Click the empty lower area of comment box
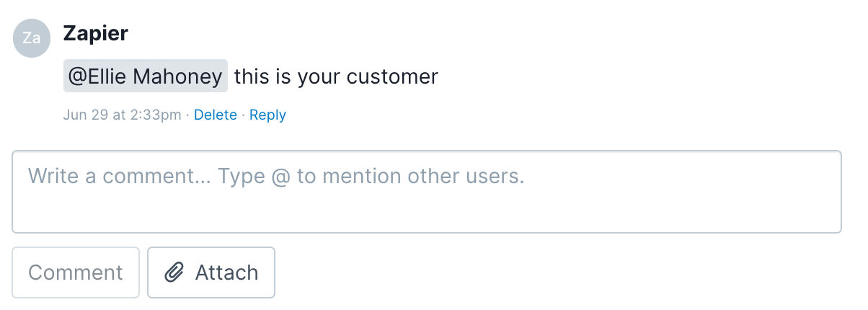 (427, 213)
